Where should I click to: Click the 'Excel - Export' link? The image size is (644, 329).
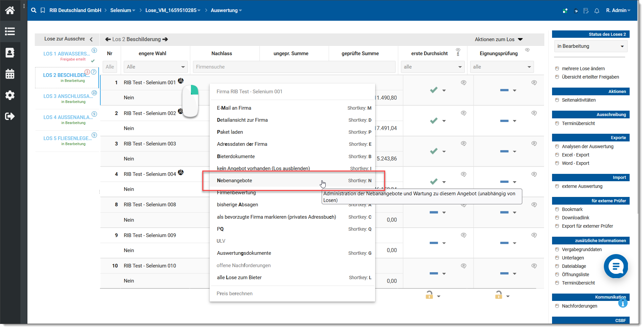[575, 155]
